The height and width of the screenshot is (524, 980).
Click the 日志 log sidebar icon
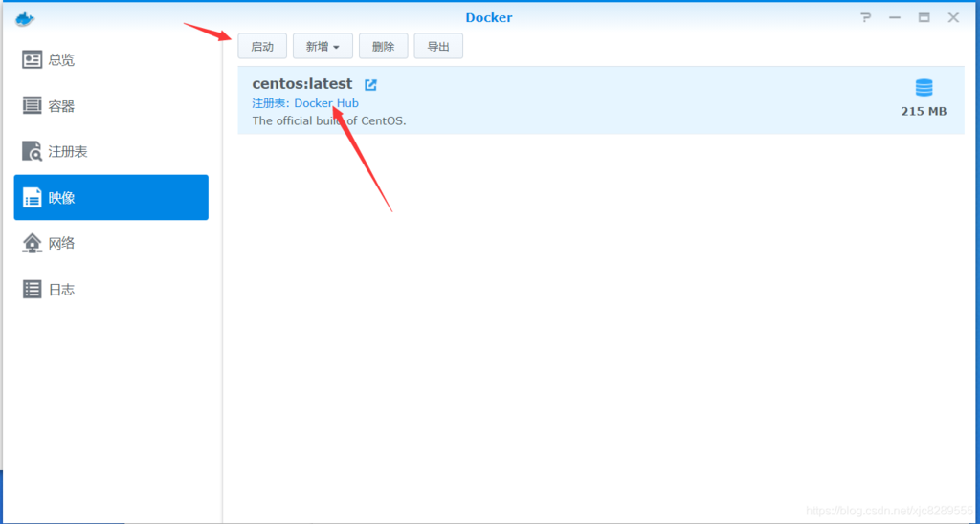tap(33, 289)
